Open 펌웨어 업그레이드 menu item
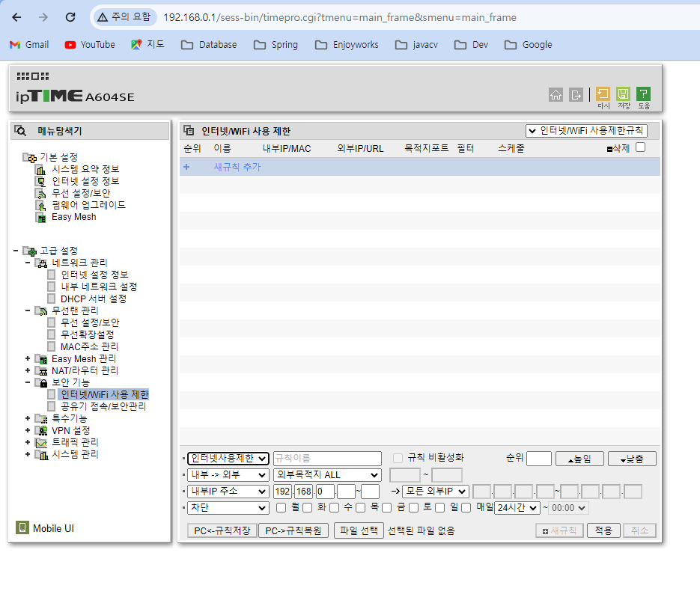The height and width of the screenshot is (615, 700). pyautogui.click(x=88, y=205)
